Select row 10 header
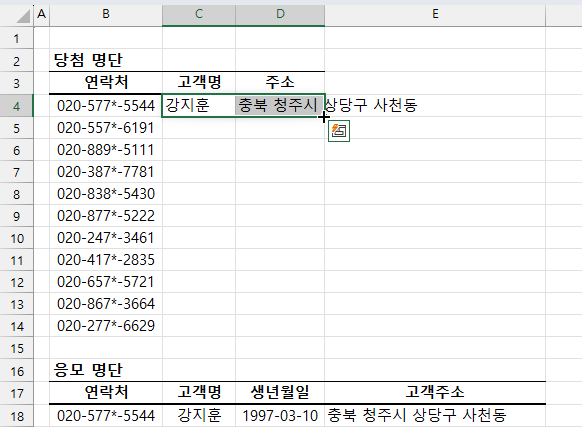582x427 pixels. click(16, 238)
